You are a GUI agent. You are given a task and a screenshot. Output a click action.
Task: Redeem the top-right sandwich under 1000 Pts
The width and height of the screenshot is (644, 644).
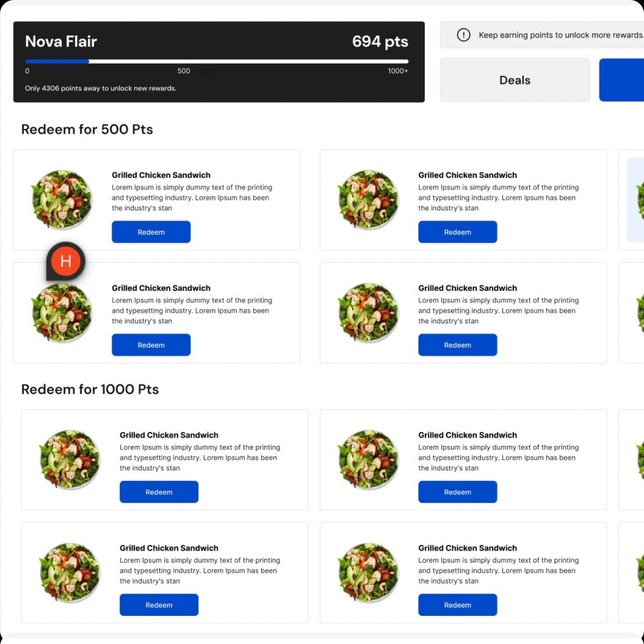457,492
